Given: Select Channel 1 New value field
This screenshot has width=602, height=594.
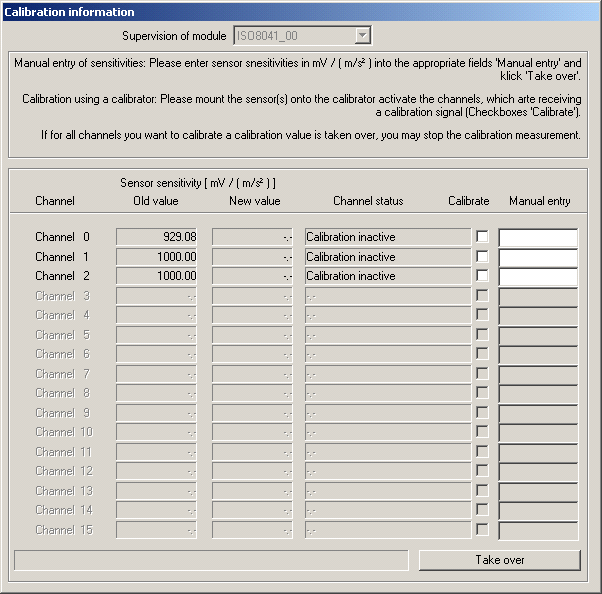Looking at the screenshot, I should point(252,257).
